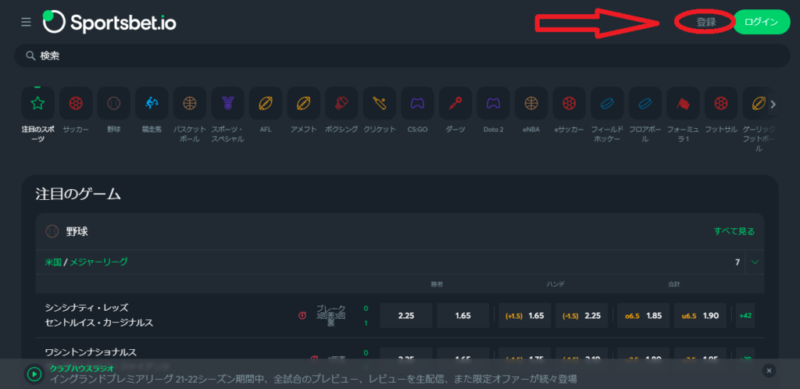Image resolution: width=800 pixels, height=389 pixels.
Task: Select the クリケット icon
Action: (x=380, y=103)
